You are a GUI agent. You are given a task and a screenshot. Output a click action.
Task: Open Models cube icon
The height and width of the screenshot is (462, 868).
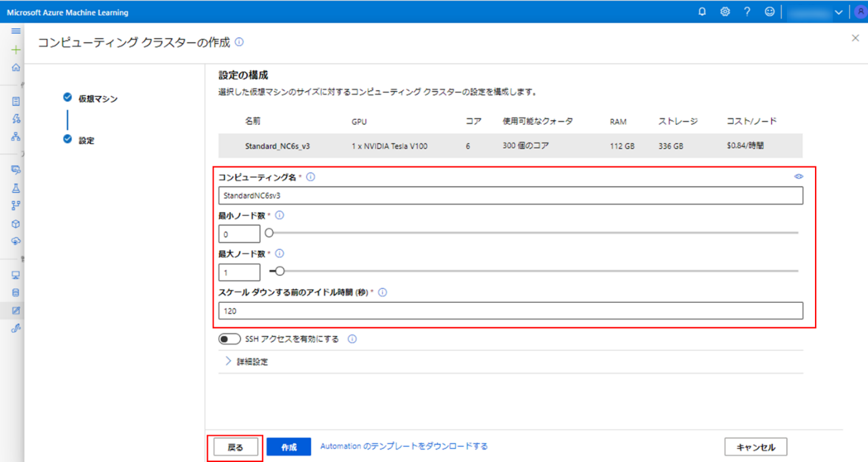[x=16, y=224]
